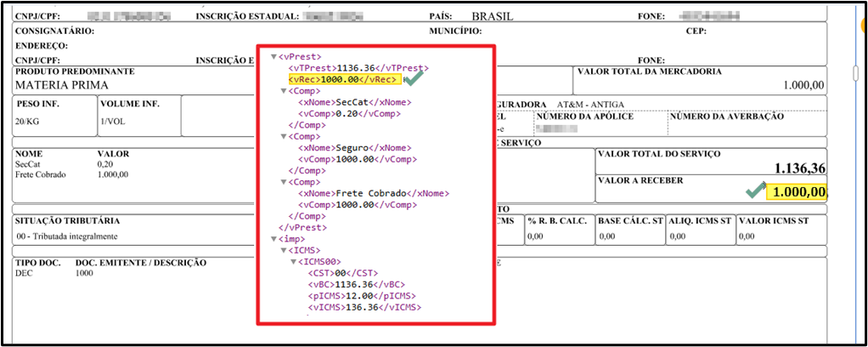Click the NÚMERO DA AVERBAÇÃO heading
868x347 pixels.
point(727,117)
